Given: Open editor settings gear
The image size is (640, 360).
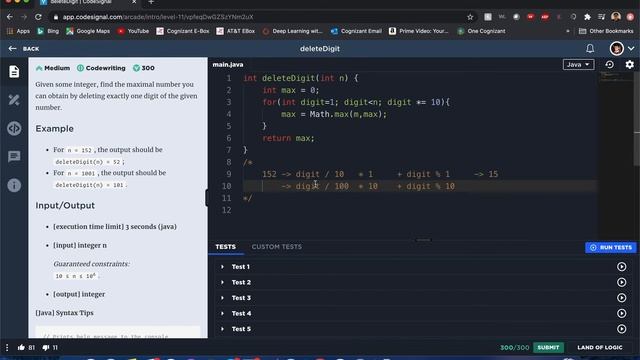Looking at the screenshot, I should pyautogui.click(x=629, y=64).
